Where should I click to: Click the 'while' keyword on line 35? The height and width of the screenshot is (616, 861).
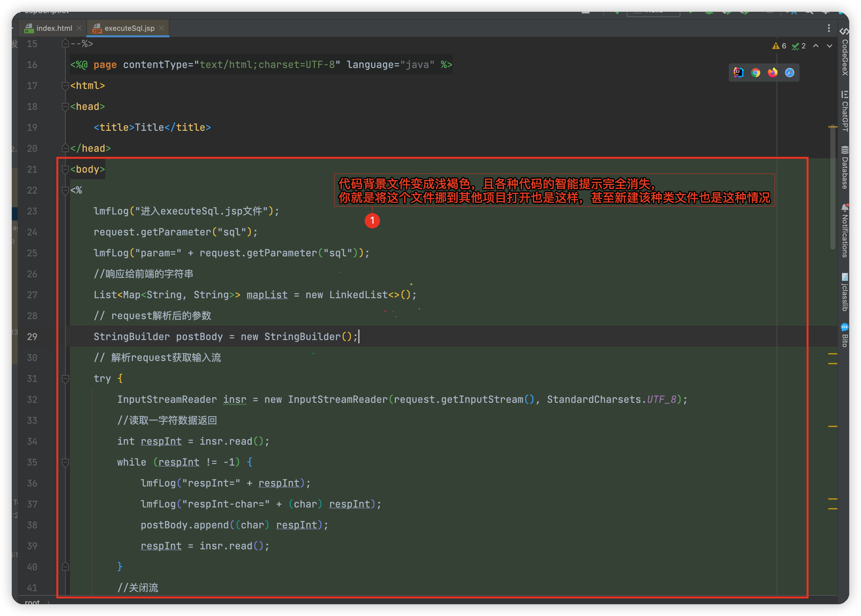pos(131,462)
